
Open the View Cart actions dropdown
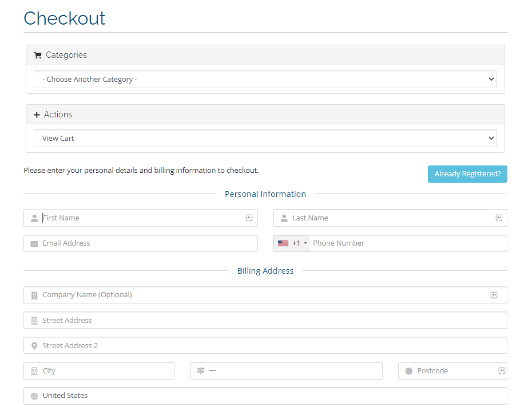tap(265, 138)
